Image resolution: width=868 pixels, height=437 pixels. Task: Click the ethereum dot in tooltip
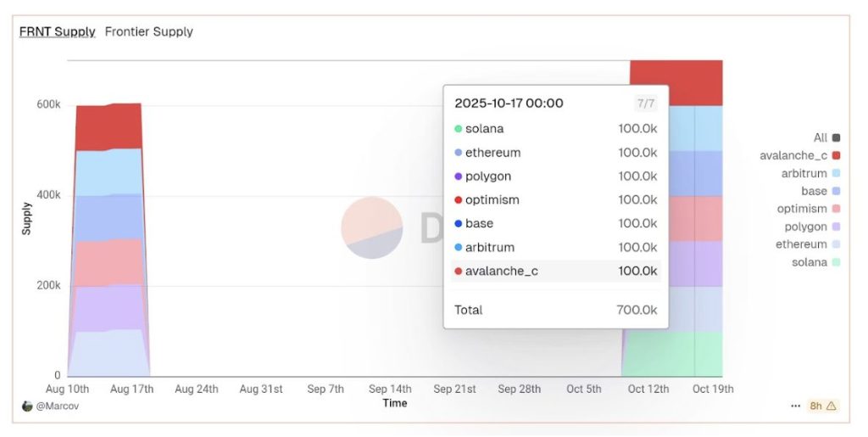pyautogui.click(x=459, y=153)
